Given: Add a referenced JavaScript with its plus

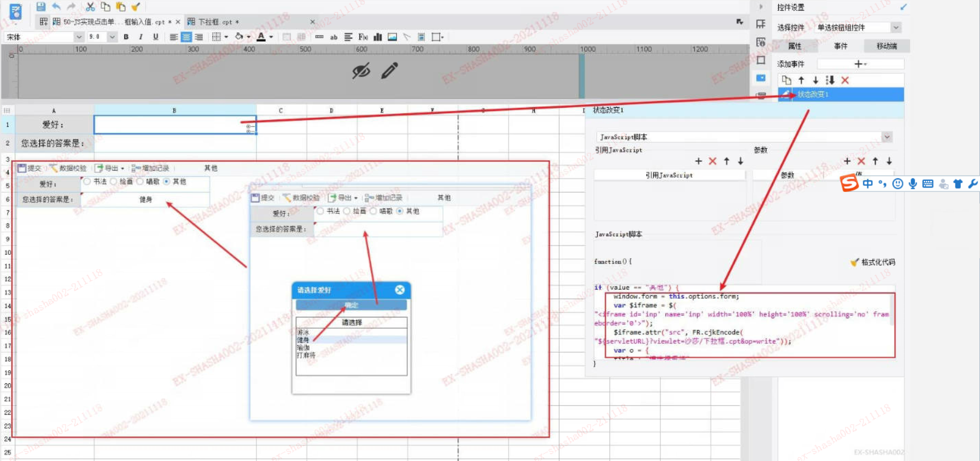Looking at the screenshot, I should point(698,161).
